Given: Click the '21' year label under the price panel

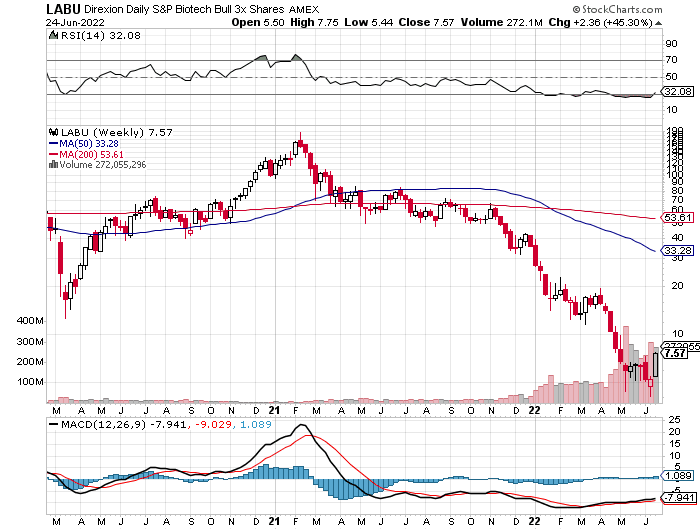Looking at the screenshot, I should point(274,410).
